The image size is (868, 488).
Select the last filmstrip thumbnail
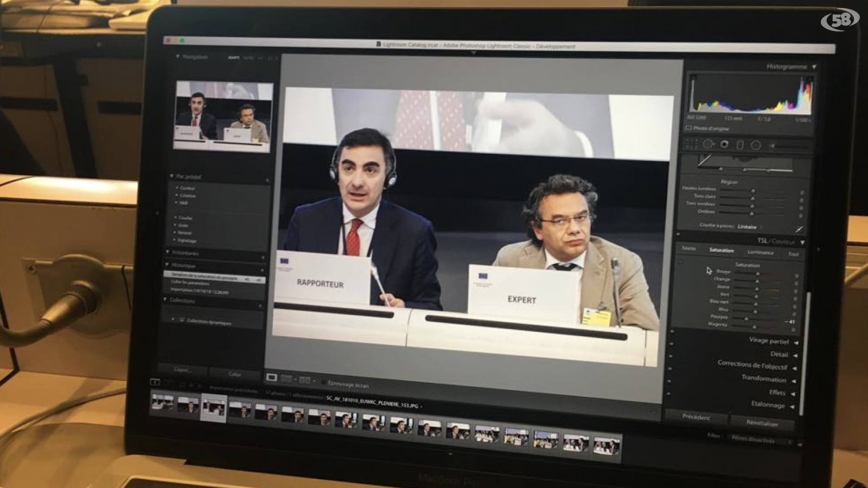606,446
